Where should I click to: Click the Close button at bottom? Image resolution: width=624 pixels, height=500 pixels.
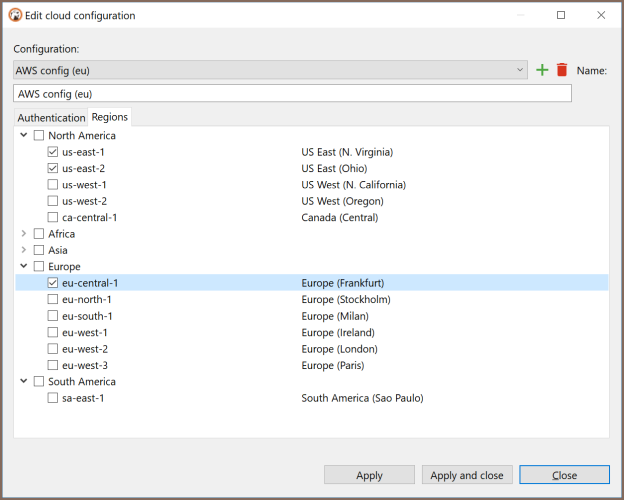[564, 475]
